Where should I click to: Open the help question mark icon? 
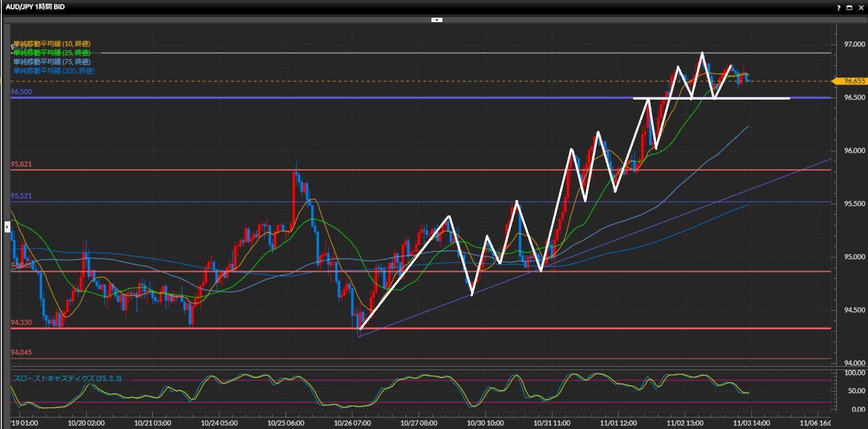coord(839,8)
